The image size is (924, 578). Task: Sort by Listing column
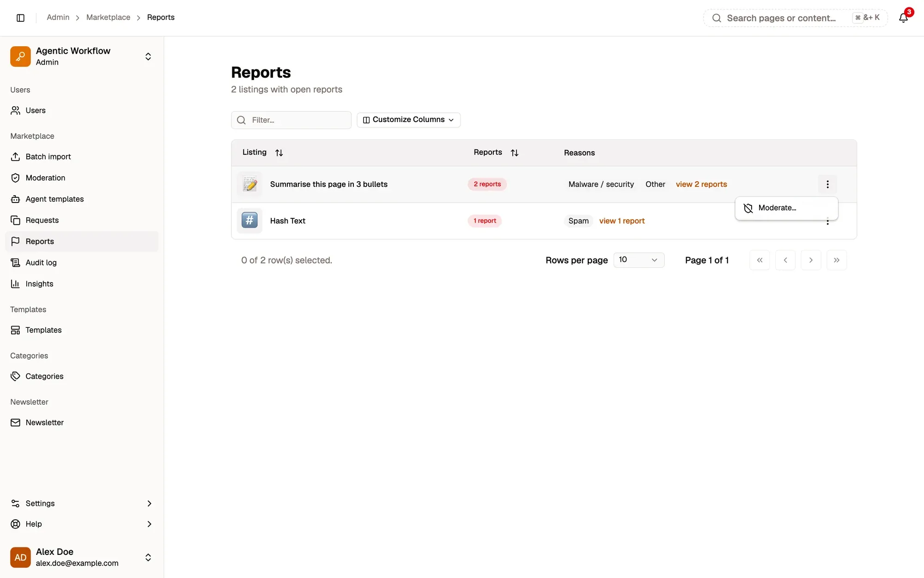point(262,153)
